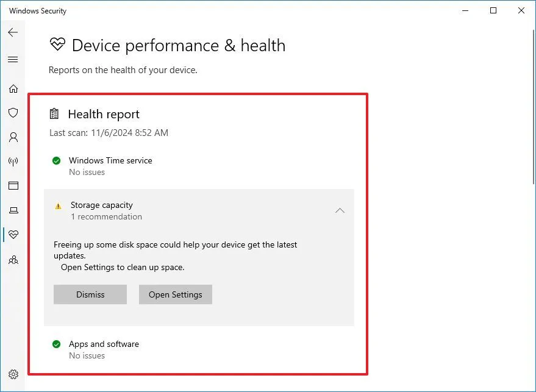Open Virus & threat protection shield icon
The image size is (536, 392).
coord(13,113)
